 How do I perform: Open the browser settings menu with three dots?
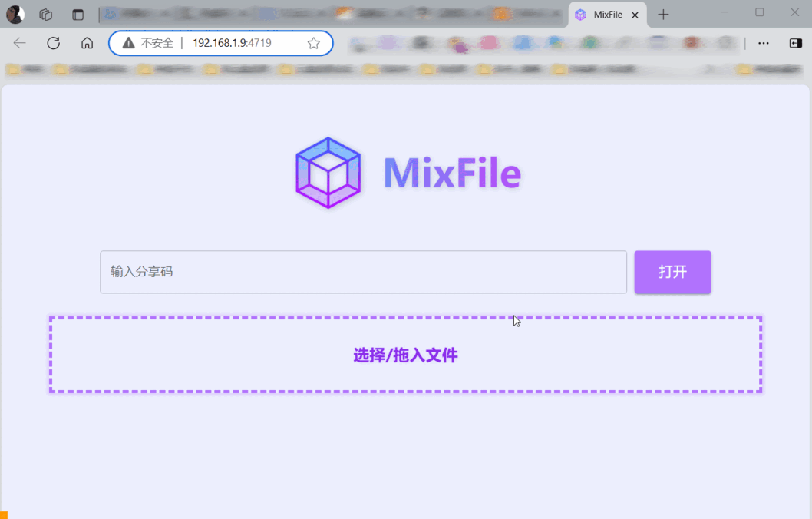click(763, 43)
